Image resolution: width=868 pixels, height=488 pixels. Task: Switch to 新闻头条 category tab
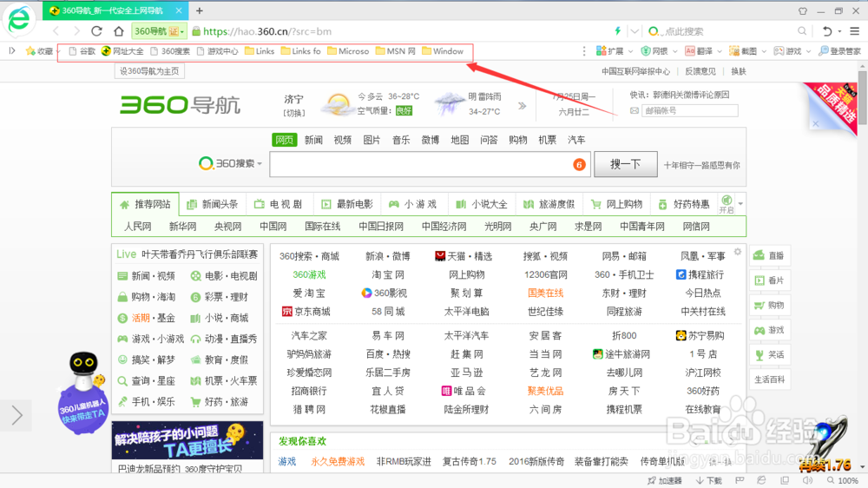pyautogui.click(x=214, y=204)
